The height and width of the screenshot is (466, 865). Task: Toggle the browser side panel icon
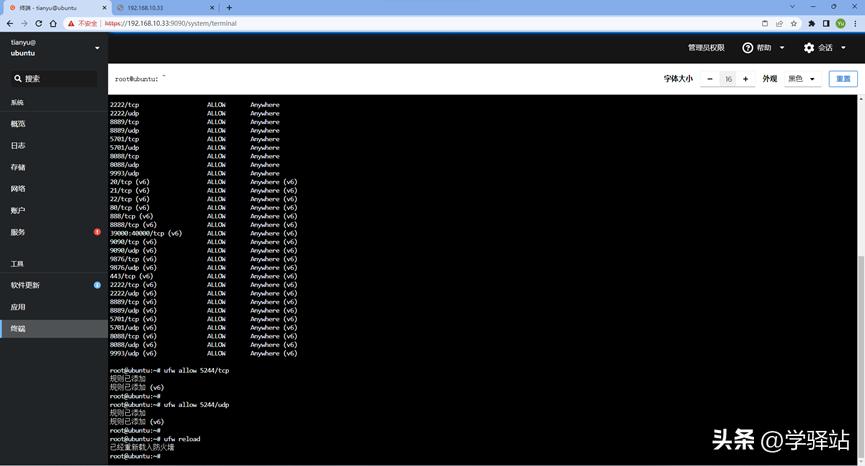click(826, 23)
